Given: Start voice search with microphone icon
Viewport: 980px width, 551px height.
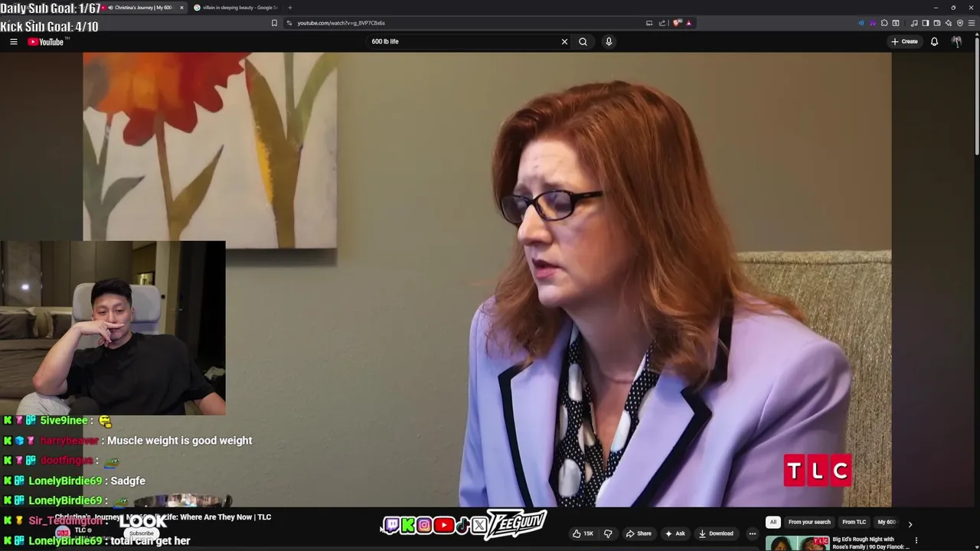Looking at the screenshot, I should click(x=609, y=41).
